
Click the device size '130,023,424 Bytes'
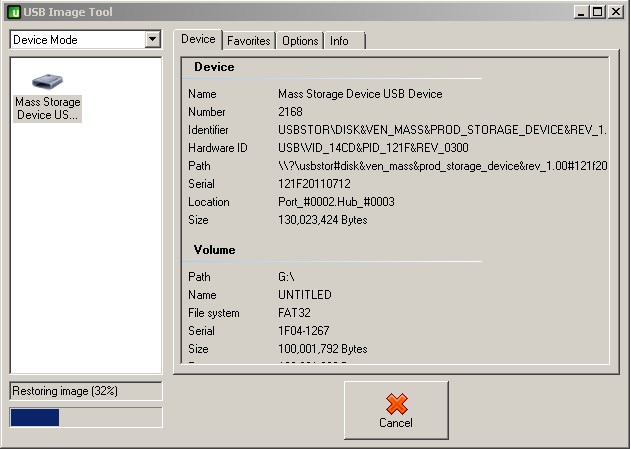[x=322, y=220]
